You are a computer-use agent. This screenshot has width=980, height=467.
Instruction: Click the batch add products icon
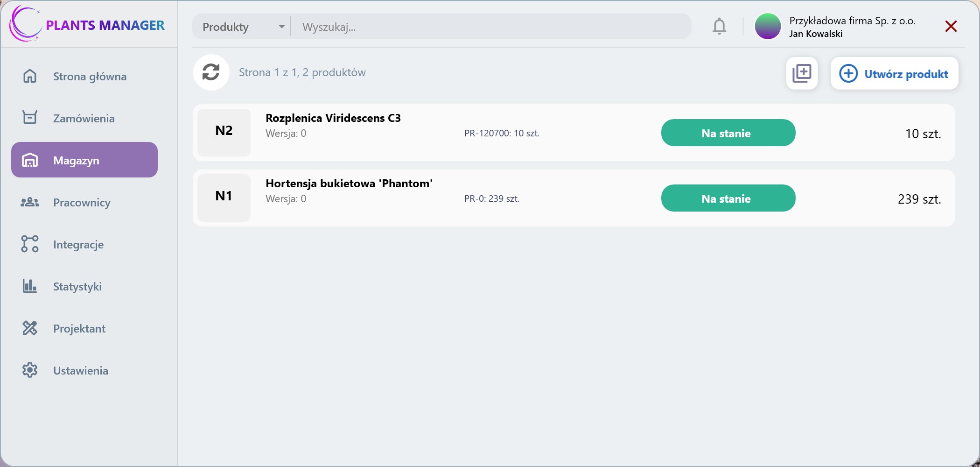[802, 73]
